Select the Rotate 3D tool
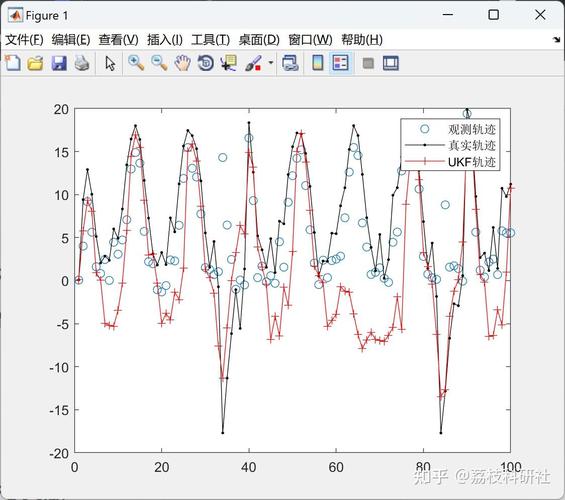The height and width of the screenshot is (500, 565). click(206, 63)
